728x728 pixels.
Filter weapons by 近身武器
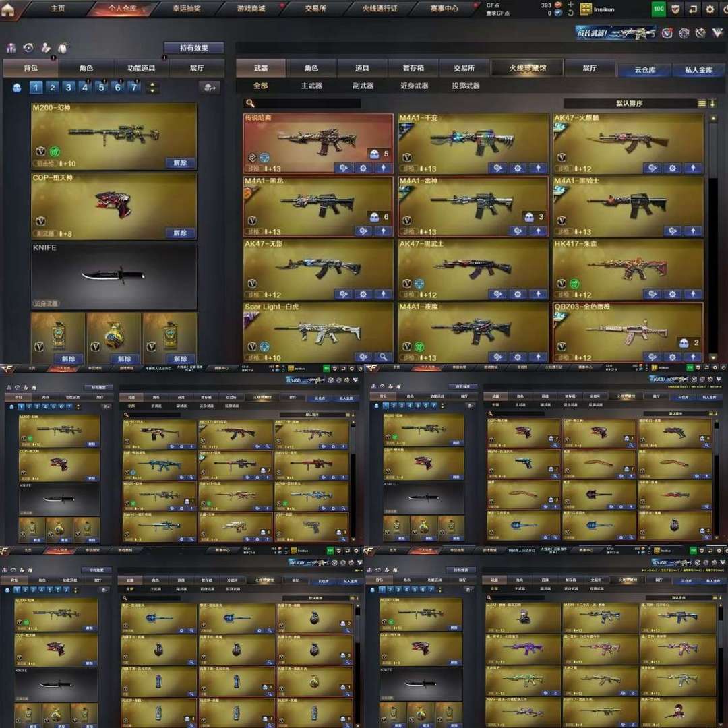pos(414,86)
